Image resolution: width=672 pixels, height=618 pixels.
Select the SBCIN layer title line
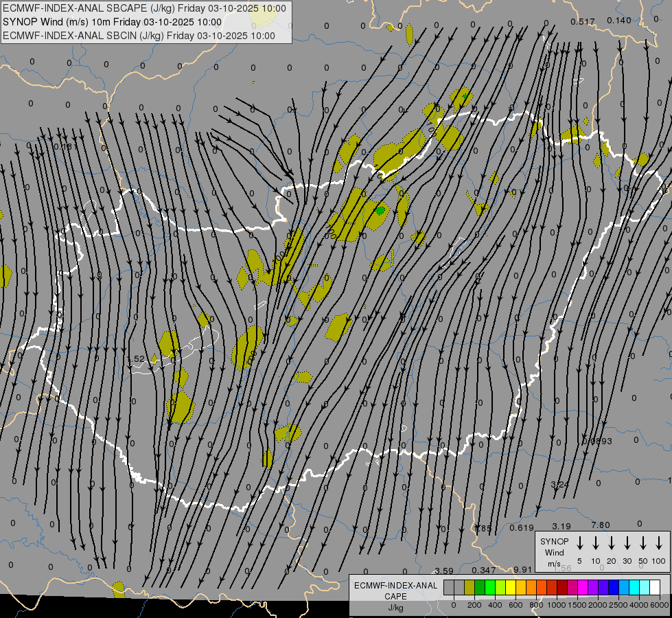pyautogui.click(x=139, y=36)
